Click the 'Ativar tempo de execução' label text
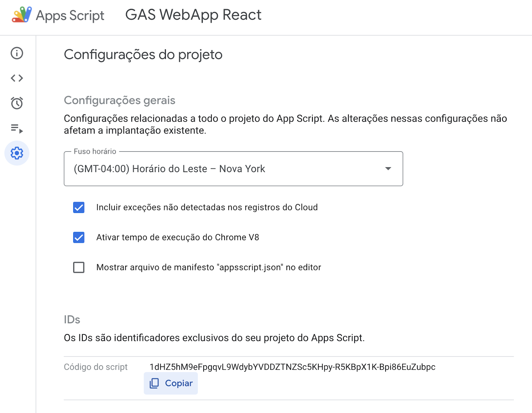This screenshot has width=532, height=413. (x=178, y=237)
